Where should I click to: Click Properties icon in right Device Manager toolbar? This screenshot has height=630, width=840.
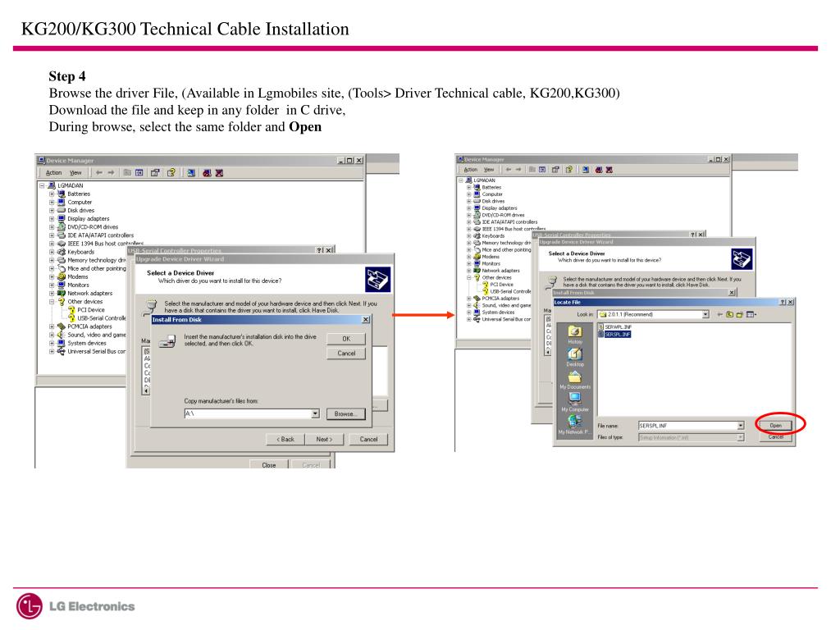[555, 169]
